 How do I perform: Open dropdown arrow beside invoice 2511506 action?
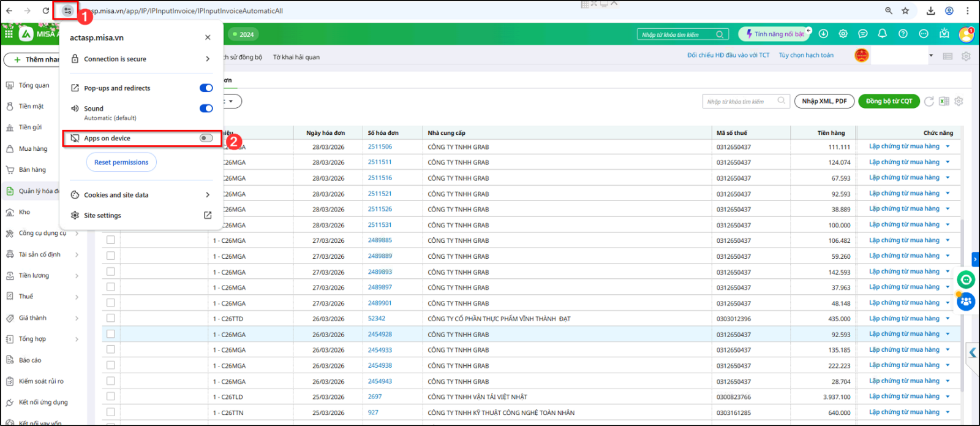948,146
